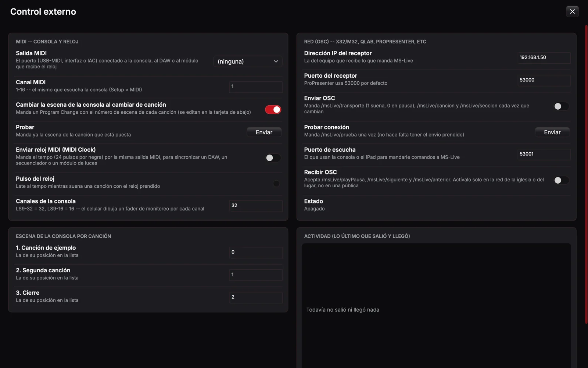Open the Salida MIDI dropdown

point(248,61)
